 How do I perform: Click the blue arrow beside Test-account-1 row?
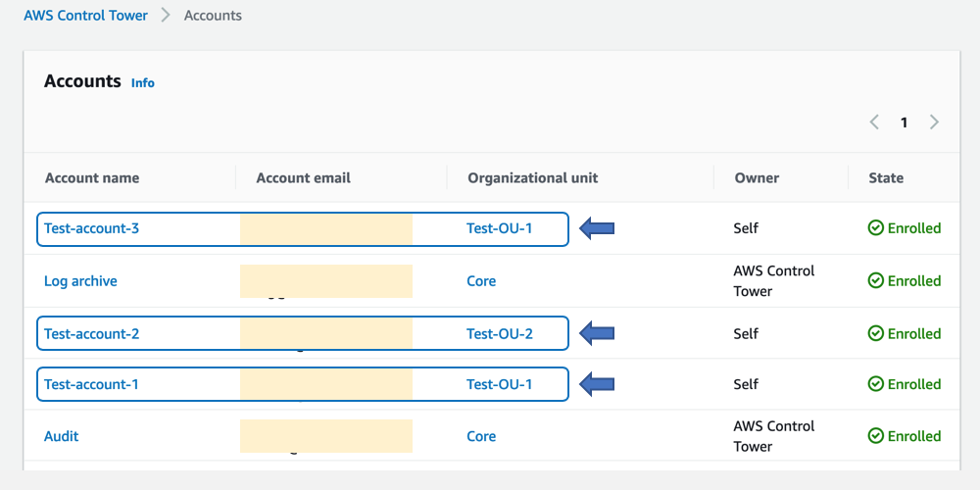click(597, 384)
